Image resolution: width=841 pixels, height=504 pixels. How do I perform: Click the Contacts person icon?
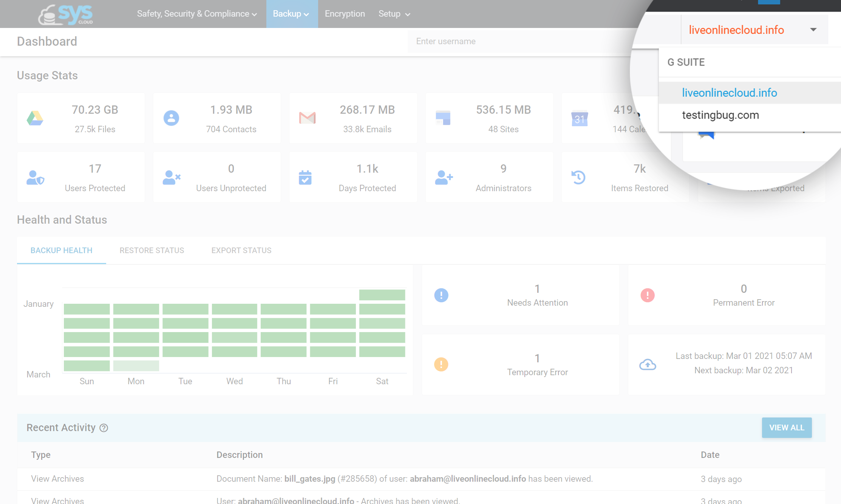(171, 118)
